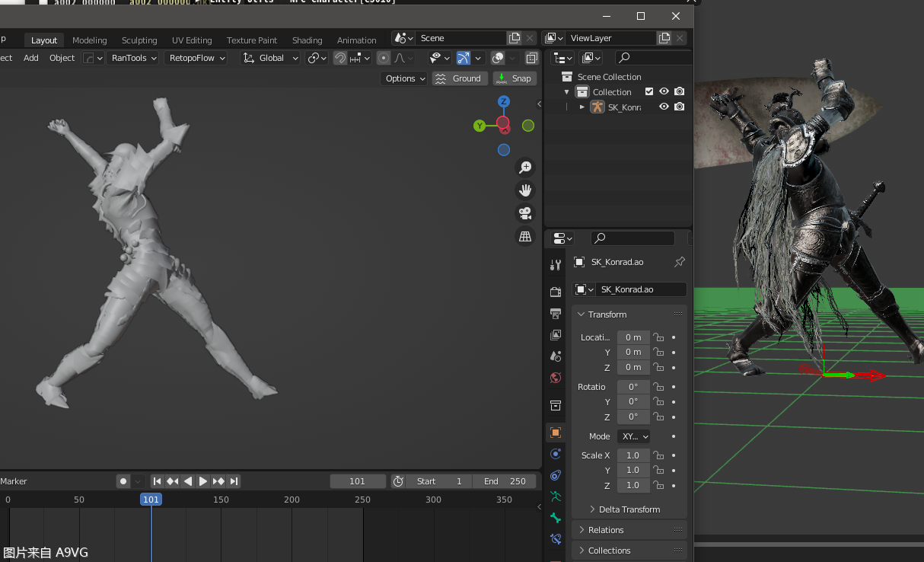Screen dimensions: 924x562
Task: Open the View Layer properties tab
Action: 556,335
